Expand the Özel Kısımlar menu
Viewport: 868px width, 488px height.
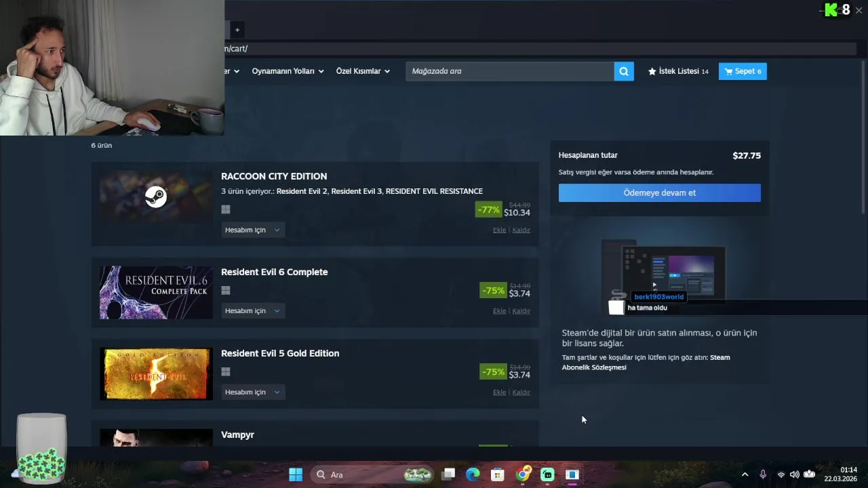click(x=363, y=71)
